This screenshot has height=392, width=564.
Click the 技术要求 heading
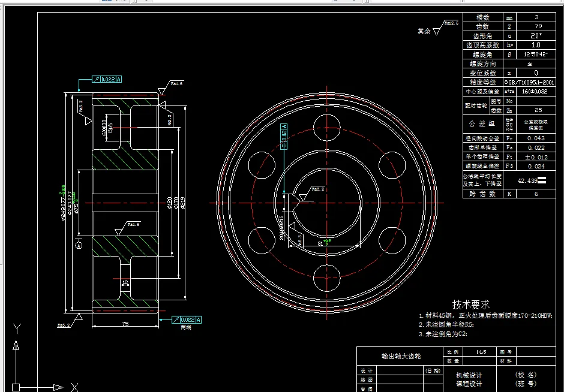point(471,304)
